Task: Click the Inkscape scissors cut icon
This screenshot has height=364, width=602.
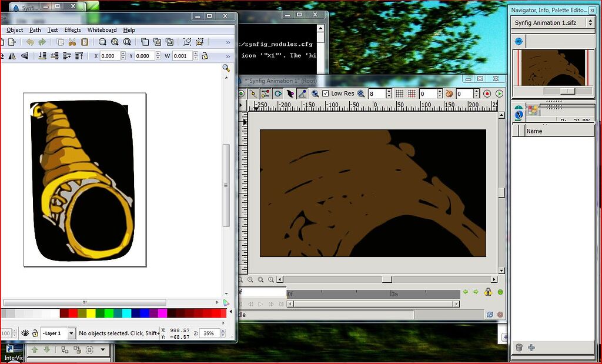Action: click(x=72, y=42)
